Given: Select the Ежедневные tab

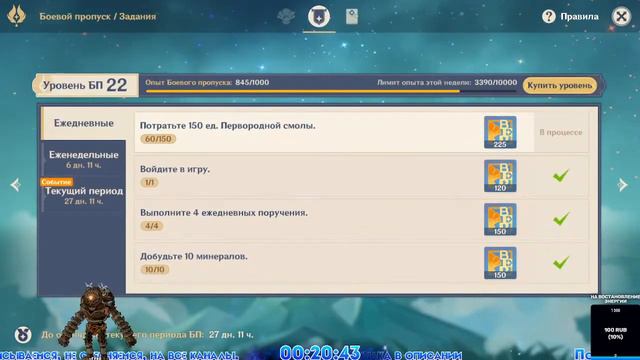Looking at the screenshot, I should tap(84, 123).
